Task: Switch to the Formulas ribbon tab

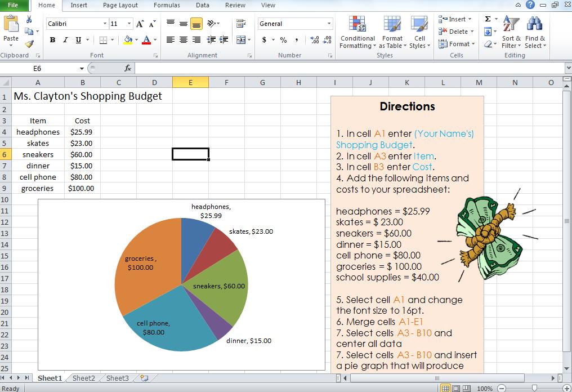Action: click(x=167, y=5)
